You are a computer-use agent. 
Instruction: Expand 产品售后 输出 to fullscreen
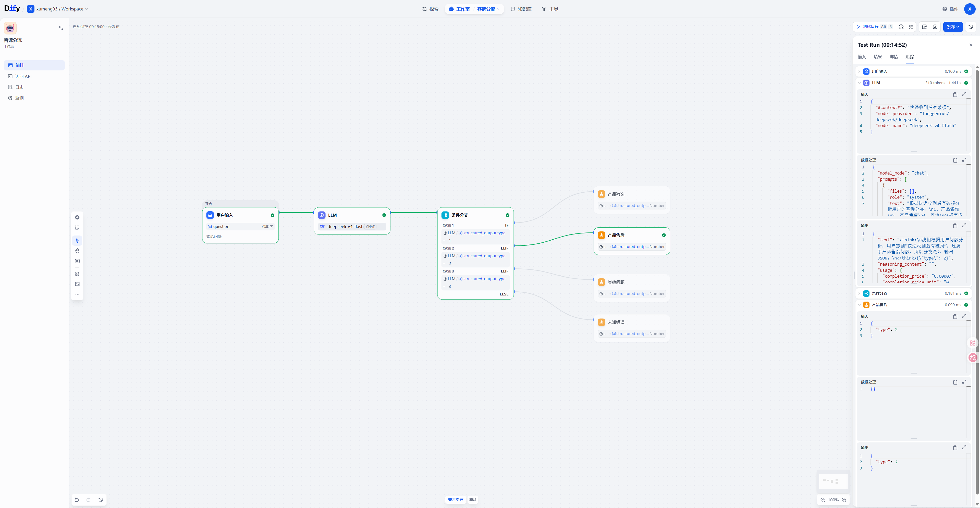964,448
